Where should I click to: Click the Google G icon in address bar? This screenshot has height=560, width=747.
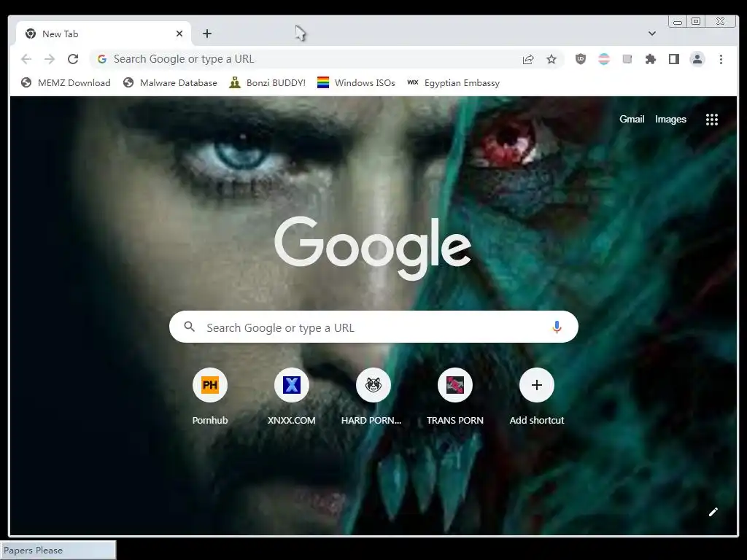pyautogui.click(x=101, y=59)
